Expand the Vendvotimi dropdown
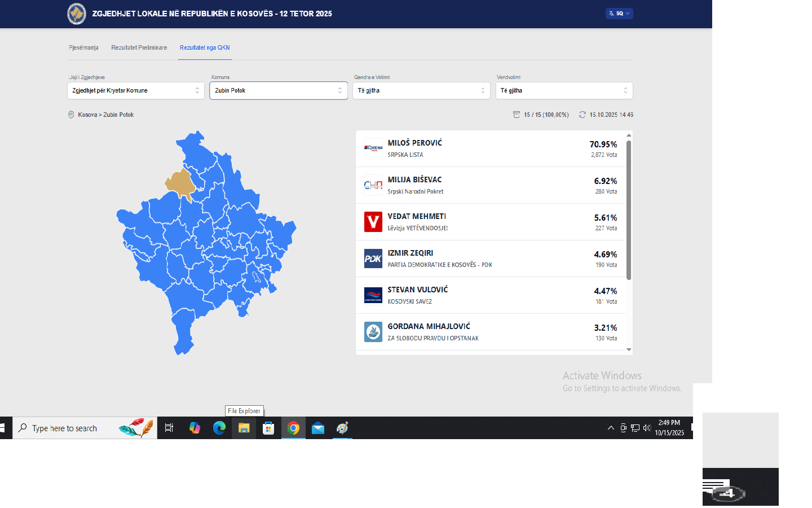Viewport: 812px width, 508px height. [x=564, y=90]
